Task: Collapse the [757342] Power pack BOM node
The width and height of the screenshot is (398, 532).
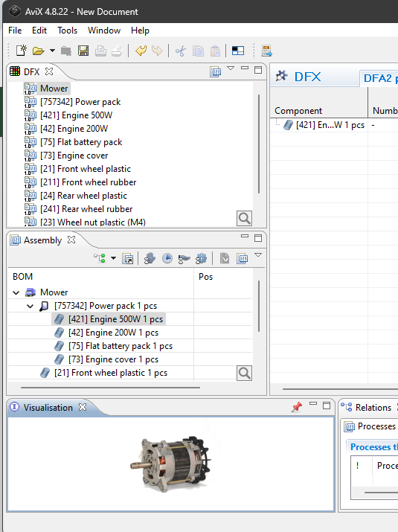Action: pos(30,306)
